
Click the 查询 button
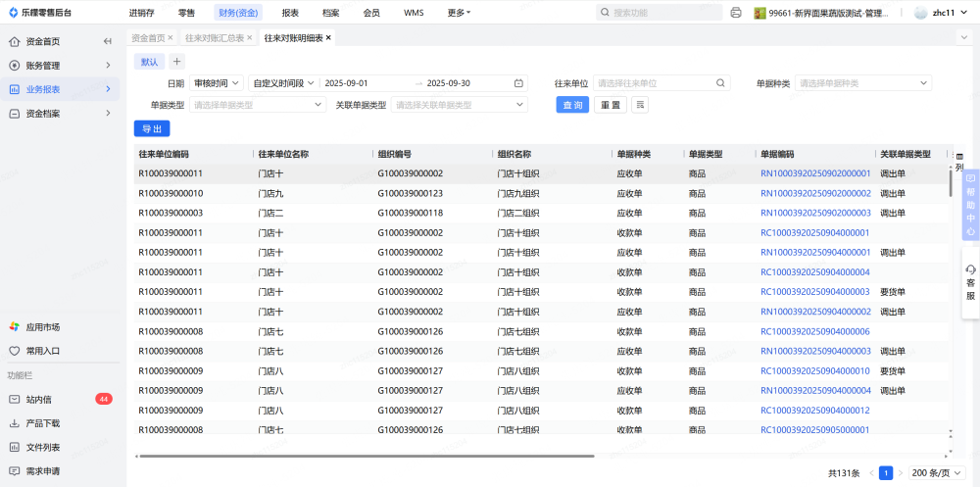point(573,105)
